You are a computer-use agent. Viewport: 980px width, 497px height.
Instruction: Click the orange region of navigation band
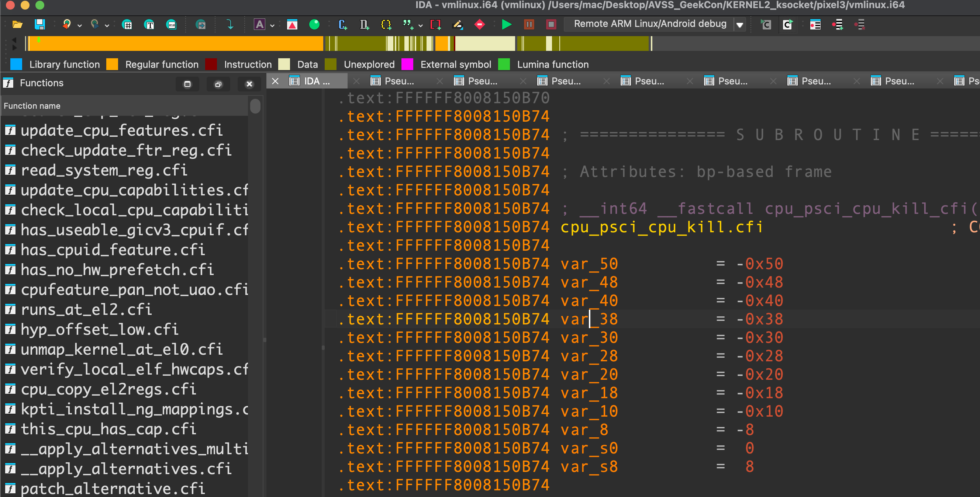[x=175, y=44]
